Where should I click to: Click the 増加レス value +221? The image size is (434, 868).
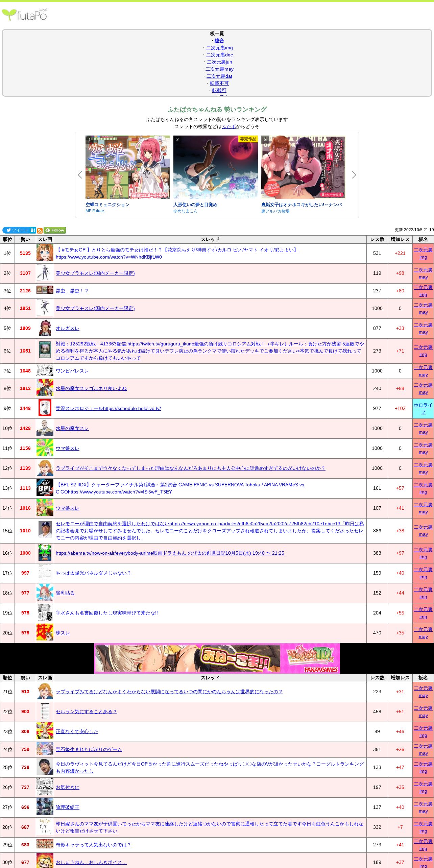tap(400, 253)
